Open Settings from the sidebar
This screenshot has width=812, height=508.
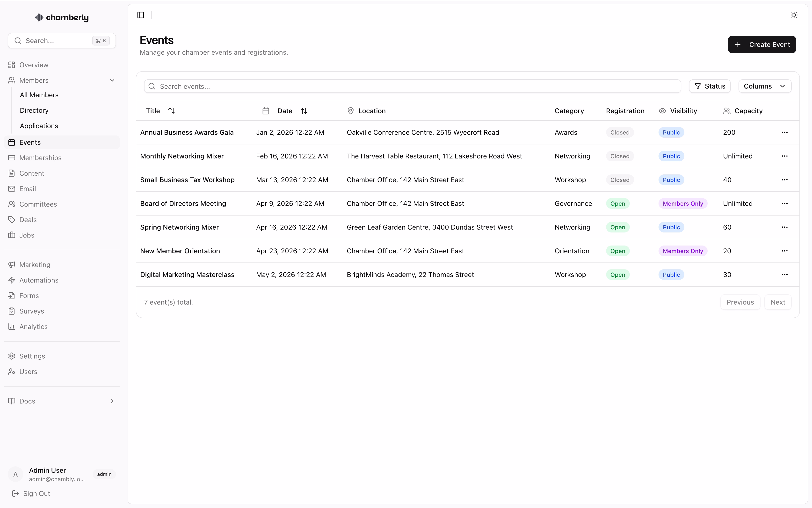pyautogui.click(x=62, y=356)
